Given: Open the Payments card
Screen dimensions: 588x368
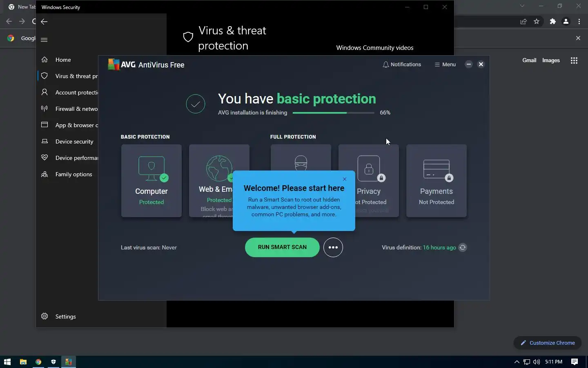Looking at the screenshot, I should pos(437,181).
